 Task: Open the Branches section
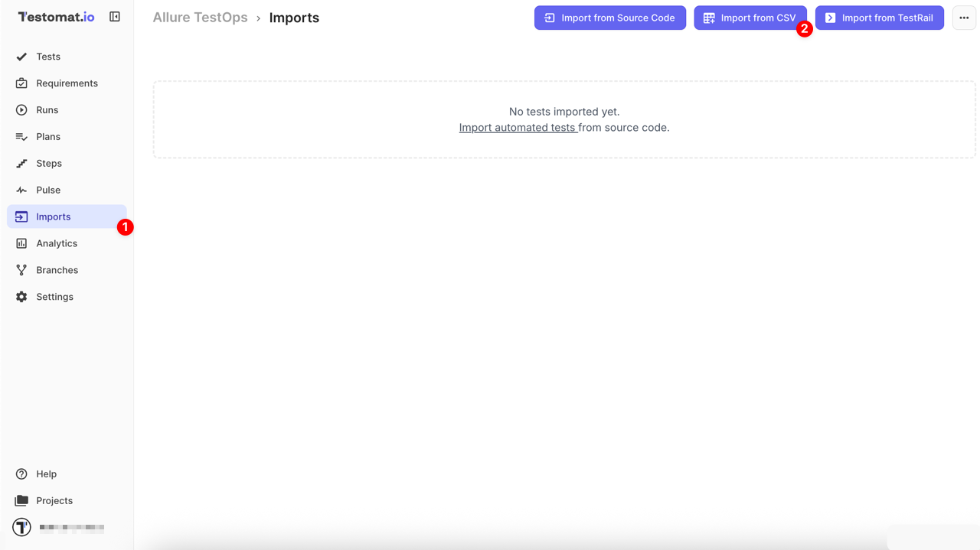click(x=57, y=269)
